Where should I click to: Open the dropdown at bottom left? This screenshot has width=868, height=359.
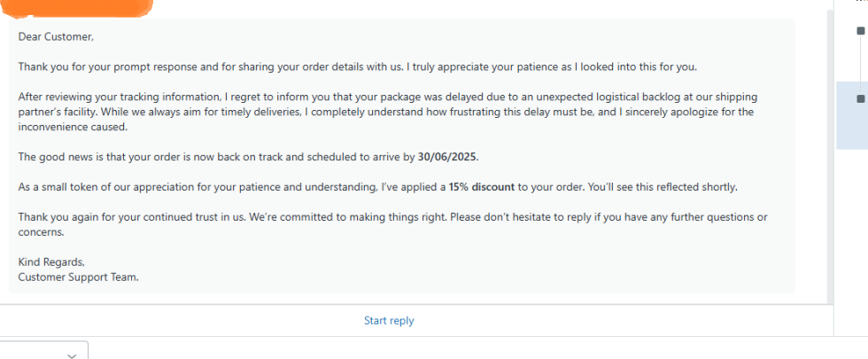pyautogui.click(x=44, y=351)
